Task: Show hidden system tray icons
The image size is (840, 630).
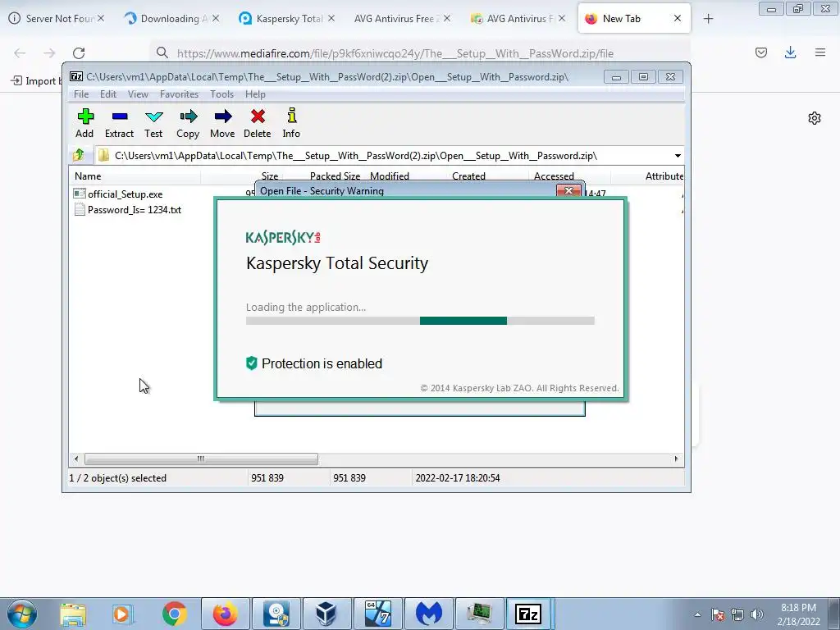Action: click(697, 614)
